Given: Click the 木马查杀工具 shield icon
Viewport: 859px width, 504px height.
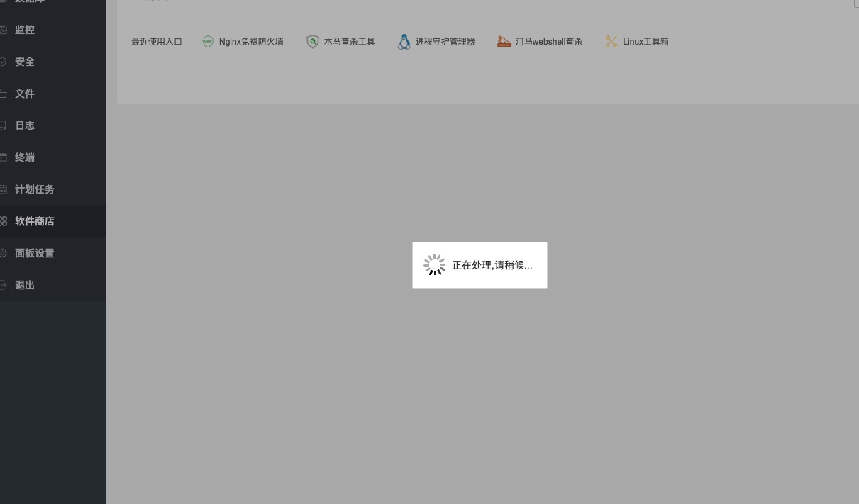Looking at the screenshot, I should point(313,42).
